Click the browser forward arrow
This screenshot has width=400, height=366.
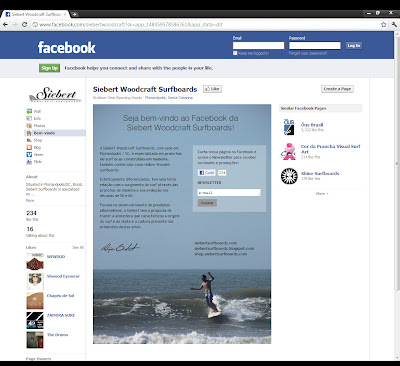tap(15, 25)
